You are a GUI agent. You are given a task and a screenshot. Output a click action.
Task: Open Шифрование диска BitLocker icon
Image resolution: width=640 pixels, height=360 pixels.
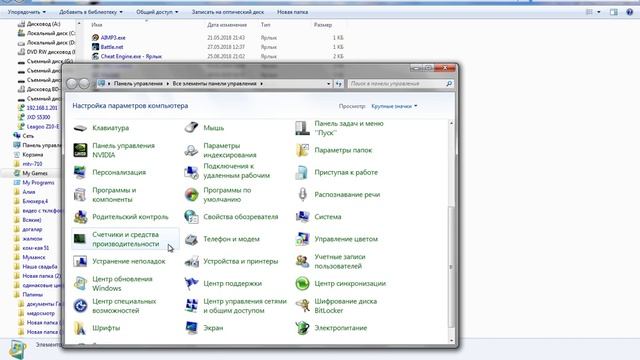pos(302,306)
